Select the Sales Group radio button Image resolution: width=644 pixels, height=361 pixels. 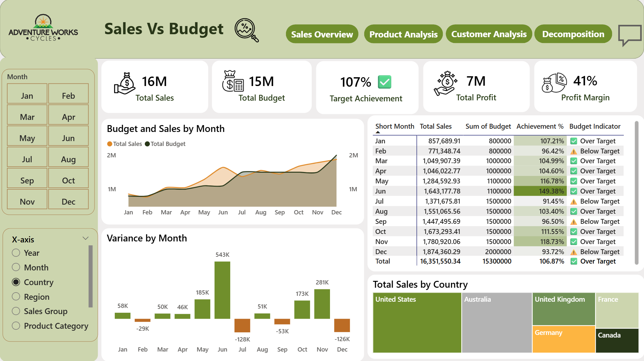(16, 311)
